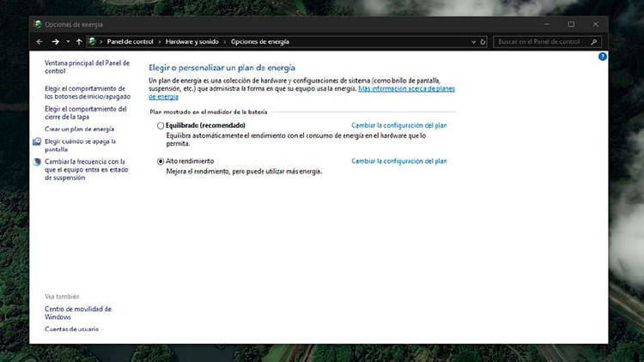Select the Alto rendimiento plan
This screenshot has height=362, width=644.
pyautogui.click(x=160, y=161)
